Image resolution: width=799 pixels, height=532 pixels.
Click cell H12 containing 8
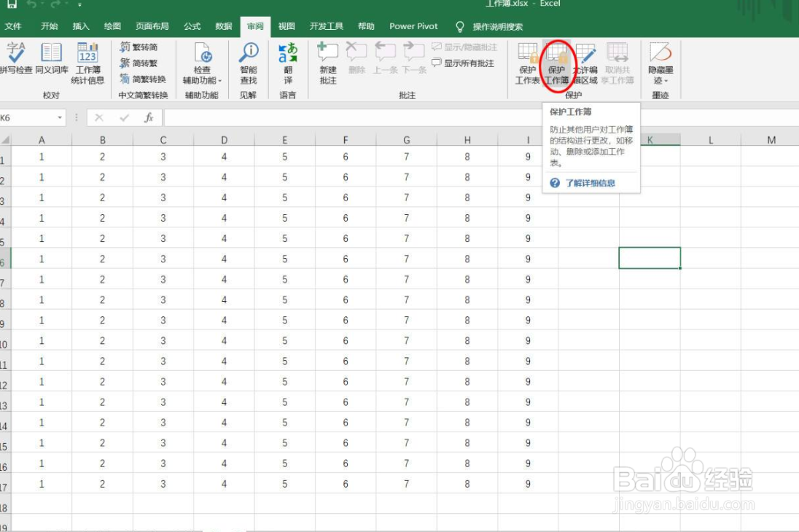(x=467, y=382)
